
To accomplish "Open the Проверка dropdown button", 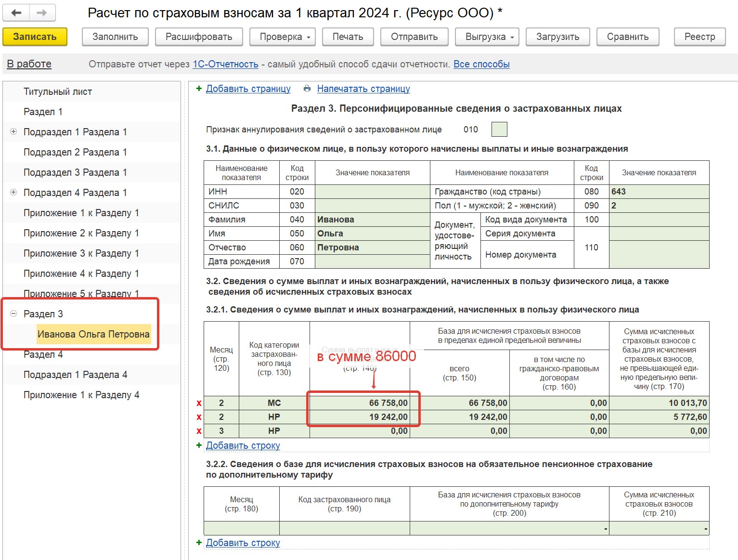I will tap(283, 37).
